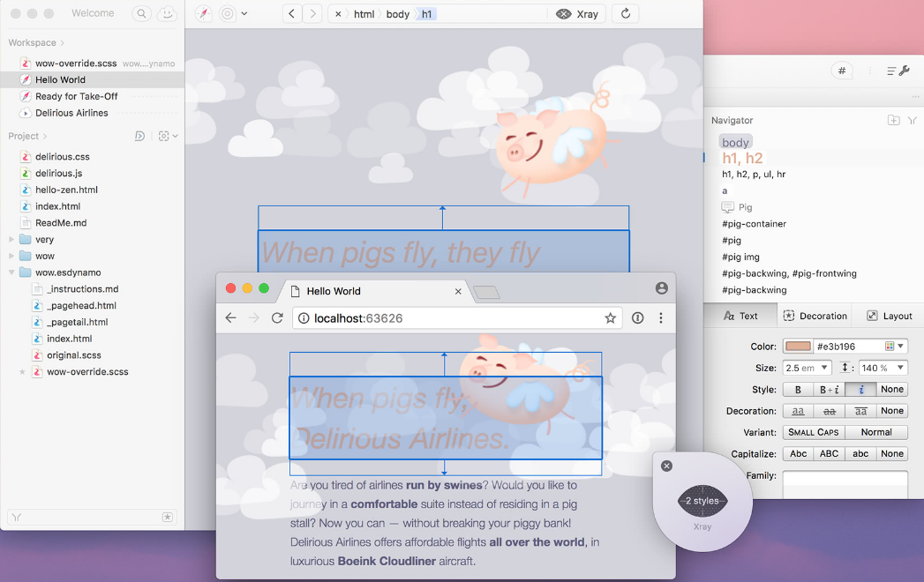The width and height of the screenshot is (924, 582).
Task: Click the smiley face icon in sidebar header
Action: (168, 13)
